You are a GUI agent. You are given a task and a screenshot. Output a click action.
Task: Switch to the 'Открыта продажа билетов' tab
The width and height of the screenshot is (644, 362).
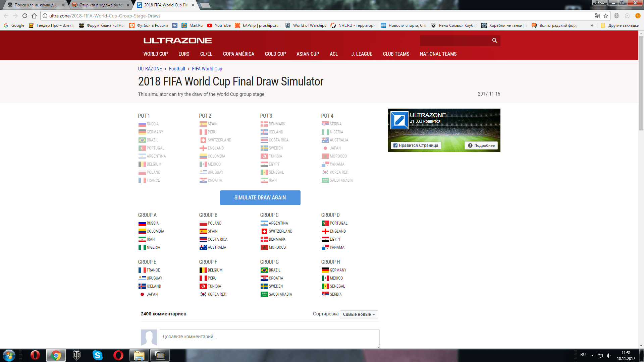point(101,5)
